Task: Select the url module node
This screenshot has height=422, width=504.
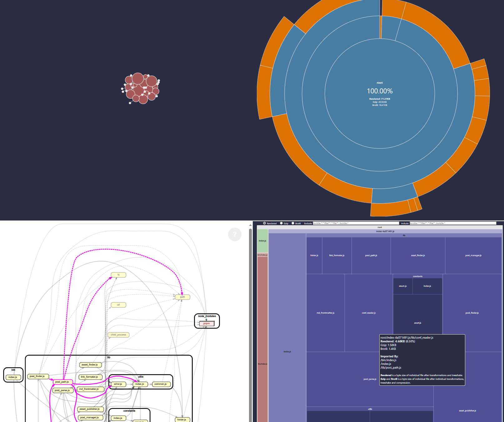Action: coord(118,305)
